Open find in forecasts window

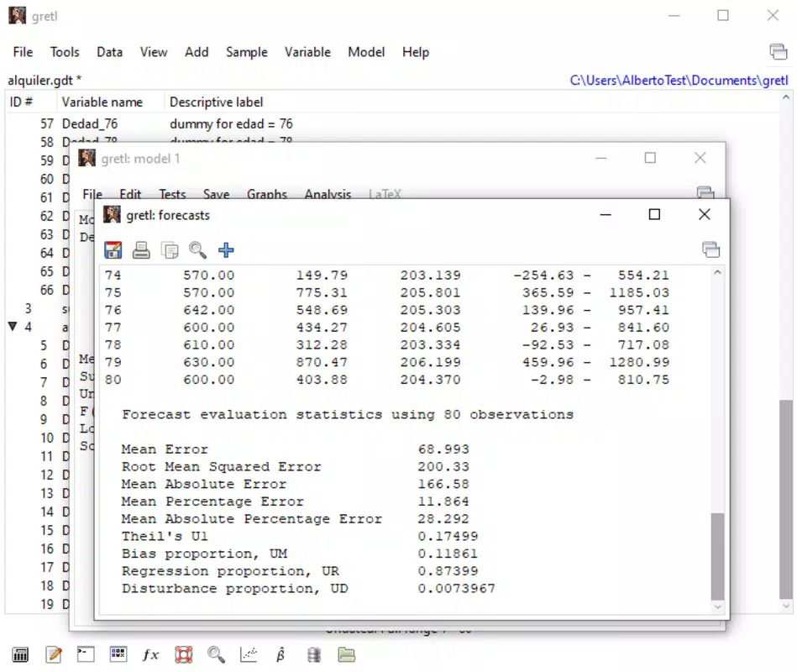pos(197,250)
